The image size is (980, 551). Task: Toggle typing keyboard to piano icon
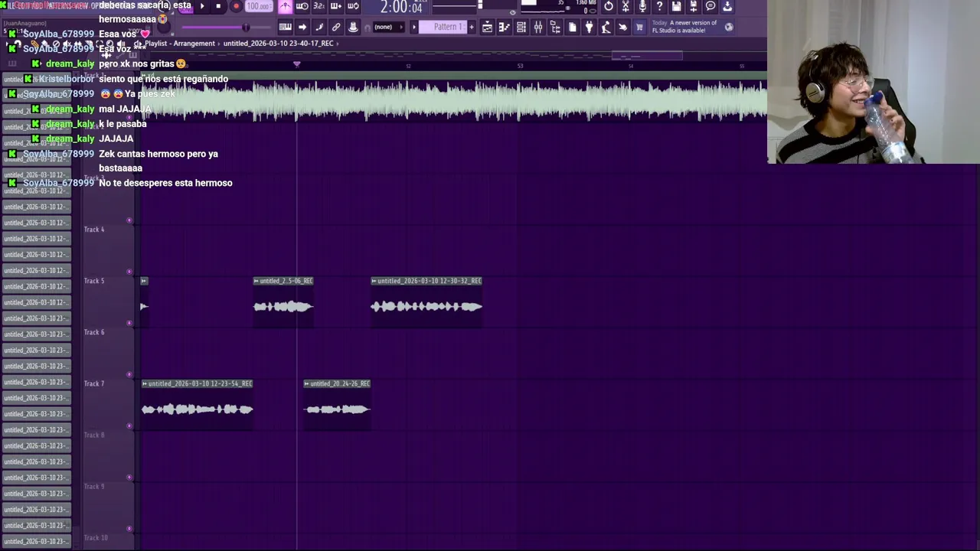(285, 27)
